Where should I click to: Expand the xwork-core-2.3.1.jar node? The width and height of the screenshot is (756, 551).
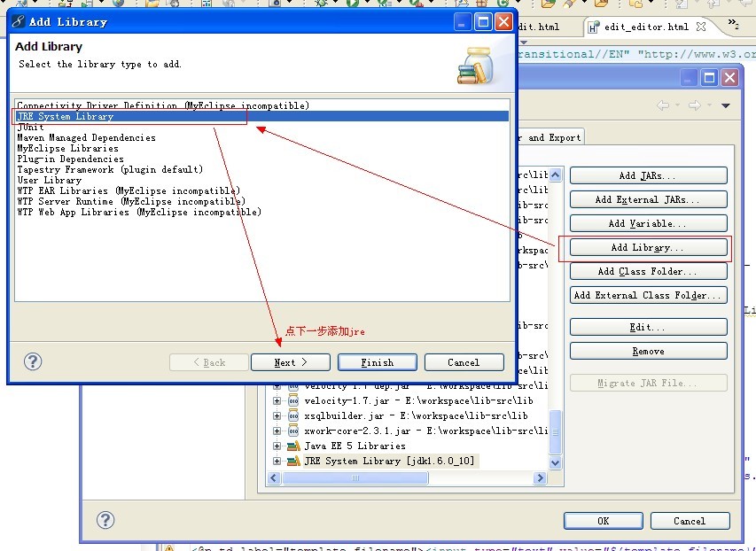click(277, 431)
